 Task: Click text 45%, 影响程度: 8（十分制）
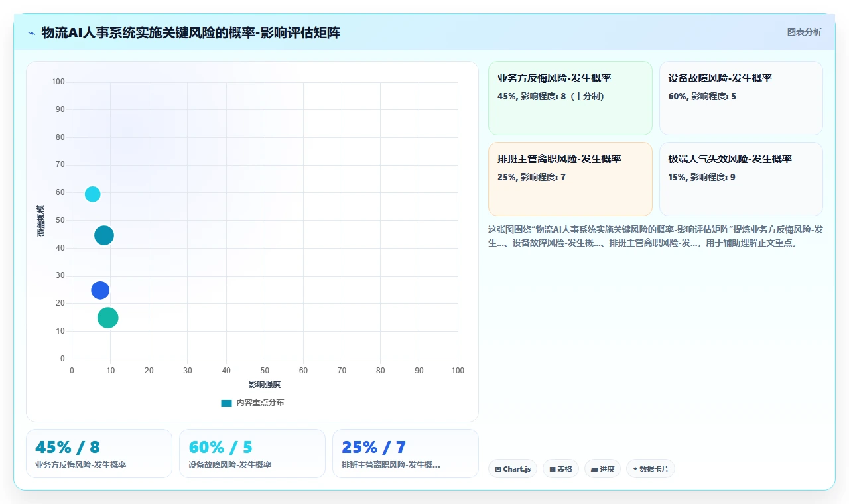[551, 96]
